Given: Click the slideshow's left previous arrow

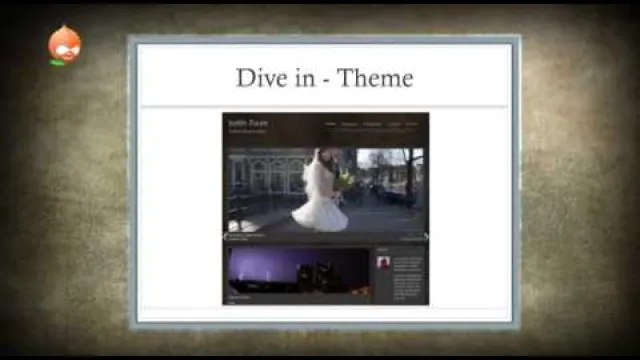Looking at the screenshot, I should (x=225, y=236).
